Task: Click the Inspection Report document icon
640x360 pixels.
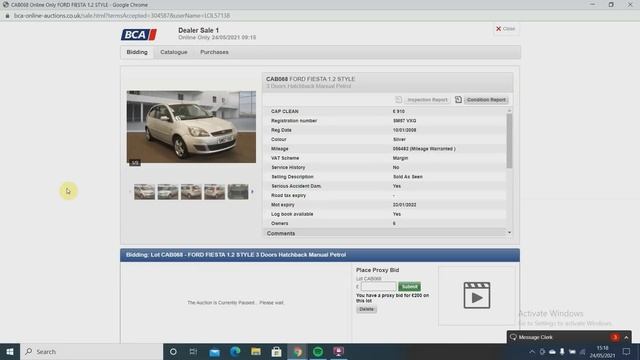Action: (x=398, y=100)
